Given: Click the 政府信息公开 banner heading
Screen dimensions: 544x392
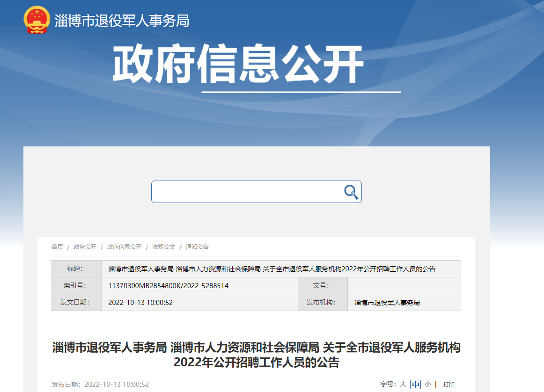Looking at the screenshot, I should coord(238,64).
